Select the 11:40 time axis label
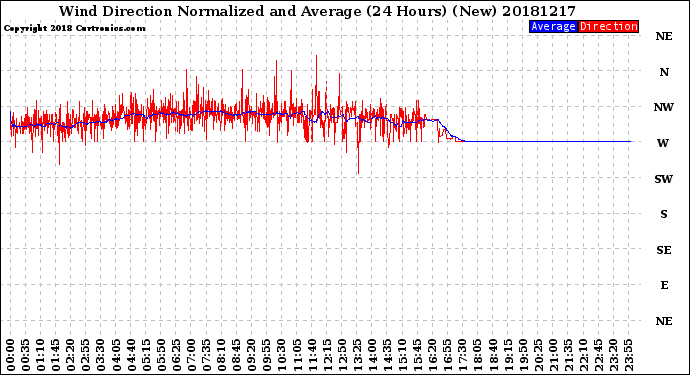The height and width of the screenshot is (375, 690). [x=312, y=355]
